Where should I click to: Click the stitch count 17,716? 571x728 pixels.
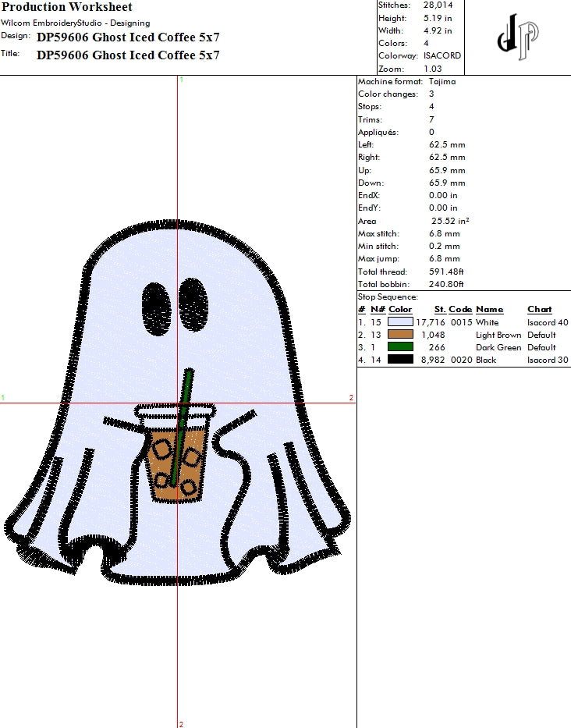coord(431,322)
